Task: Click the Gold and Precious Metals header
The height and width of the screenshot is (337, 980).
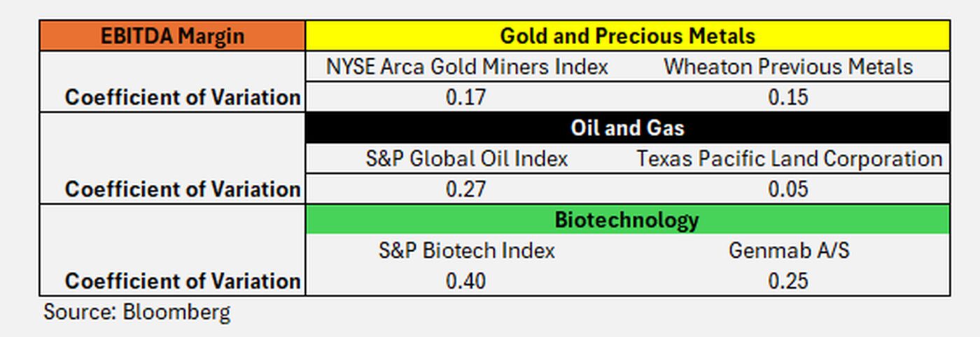Action: [x=627, y=36]
